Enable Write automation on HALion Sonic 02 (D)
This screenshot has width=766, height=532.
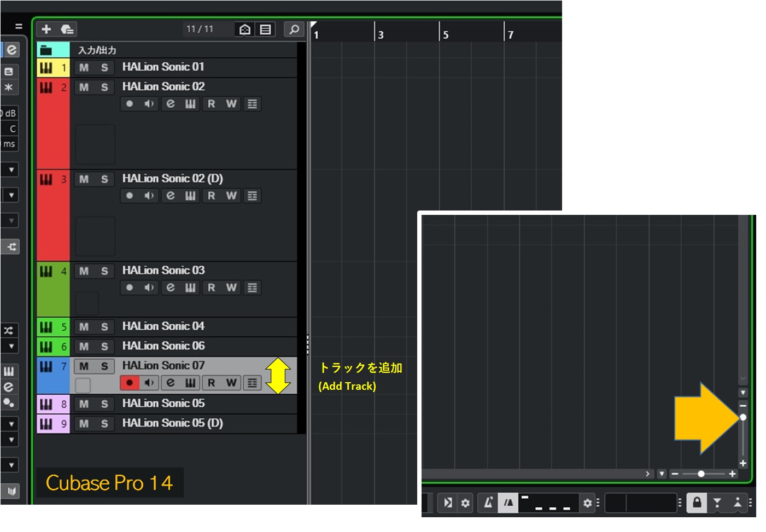click(x=232, y=196)
